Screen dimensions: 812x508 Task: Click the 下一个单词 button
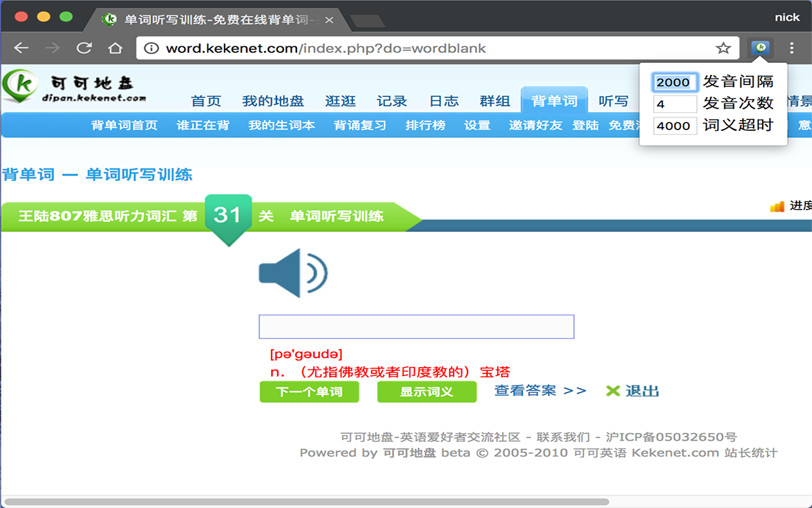tap(310, 392)
